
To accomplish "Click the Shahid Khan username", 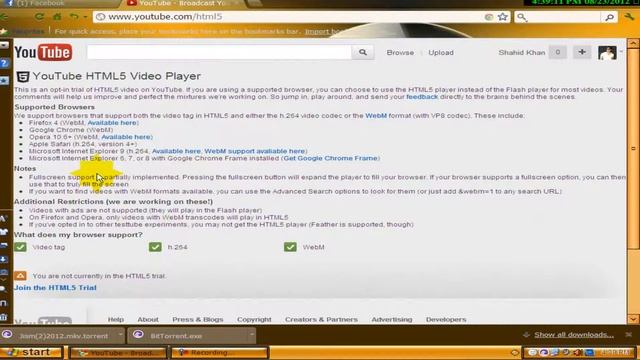I will pyautogui.click(x=522, y=53).
